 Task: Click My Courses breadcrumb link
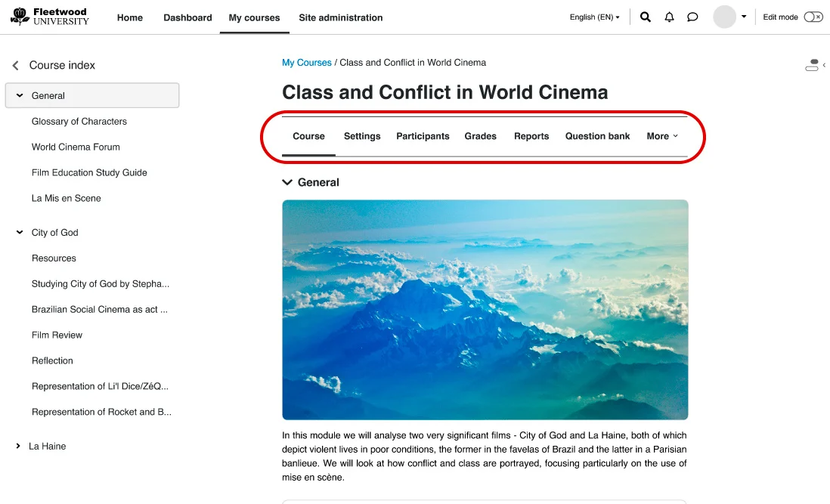[306, 63]
